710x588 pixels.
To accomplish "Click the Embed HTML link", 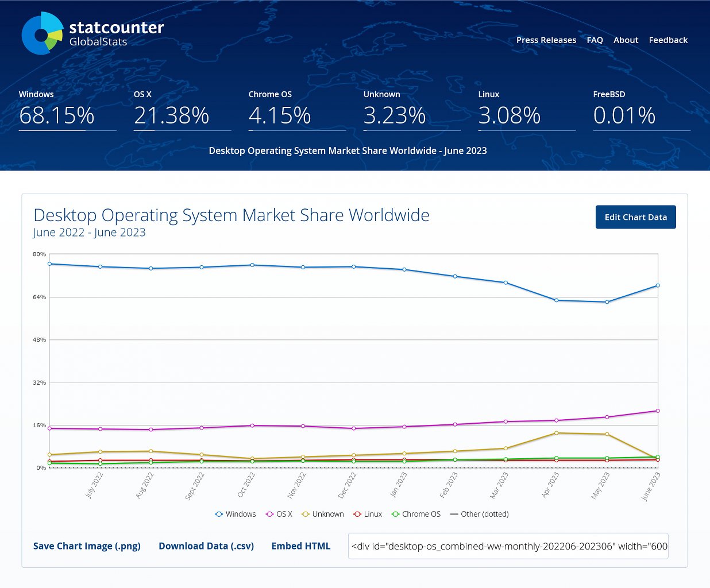I will [x=300, y=546].
